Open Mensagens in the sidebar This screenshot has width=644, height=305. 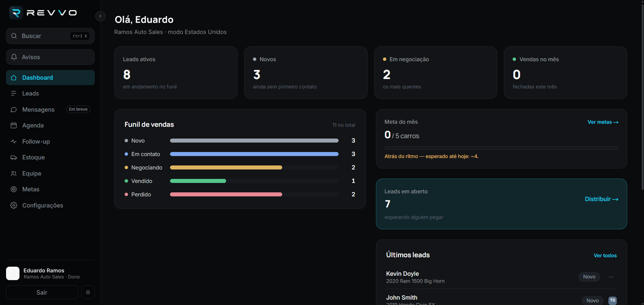[50, 110]
